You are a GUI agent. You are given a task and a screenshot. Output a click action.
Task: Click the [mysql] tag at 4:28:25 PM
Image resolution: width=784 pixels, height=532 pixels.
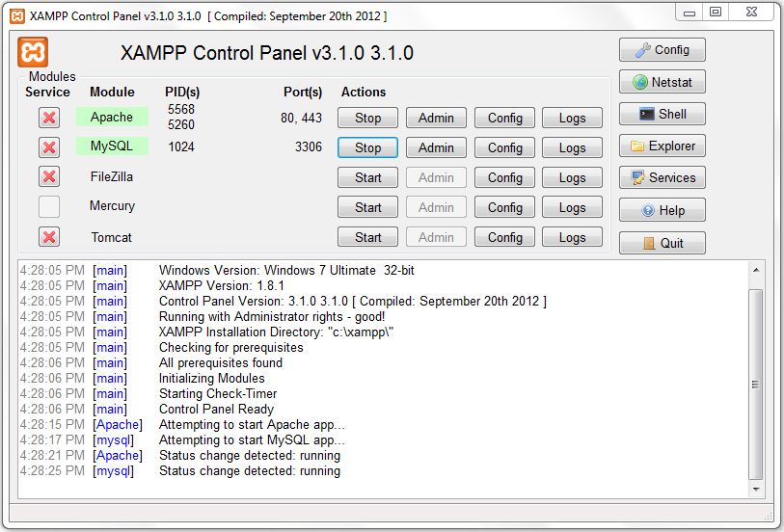(113, 471)
